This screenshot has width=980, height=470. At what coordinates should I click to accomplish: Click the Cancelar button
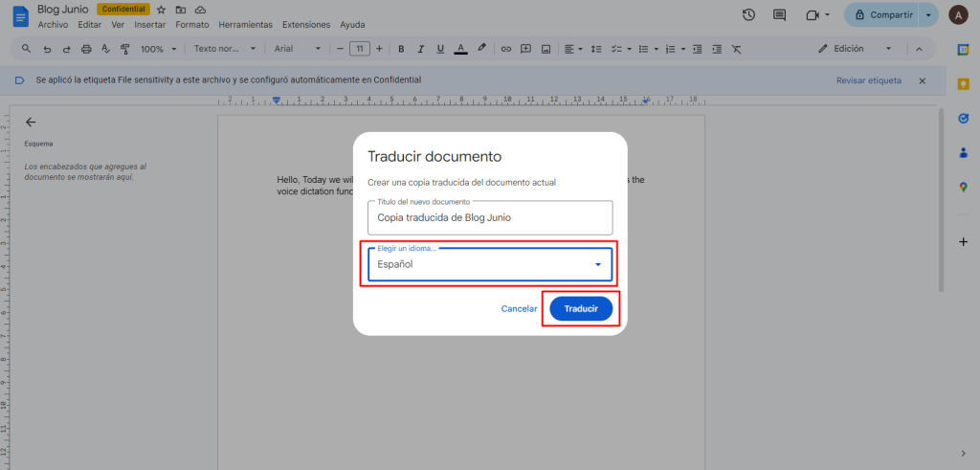point(520,309)
